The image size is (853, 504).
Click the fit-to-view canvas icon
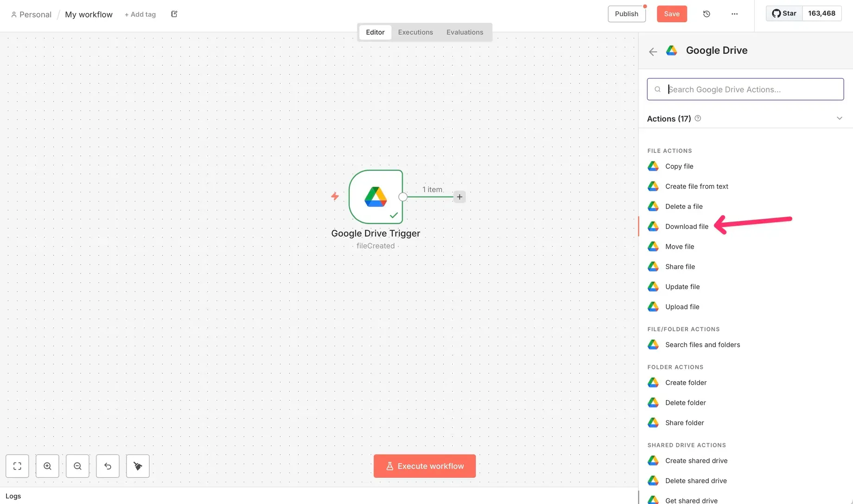coord(17,466)
